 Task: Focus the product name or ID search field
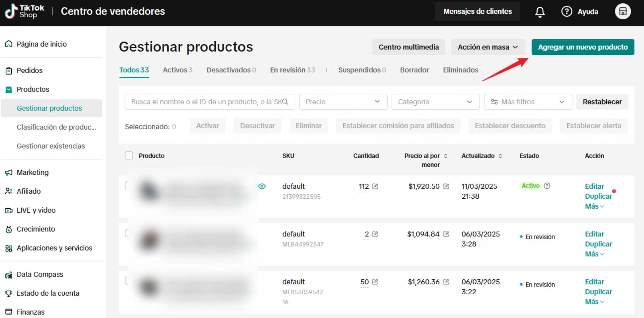point(210,102)
